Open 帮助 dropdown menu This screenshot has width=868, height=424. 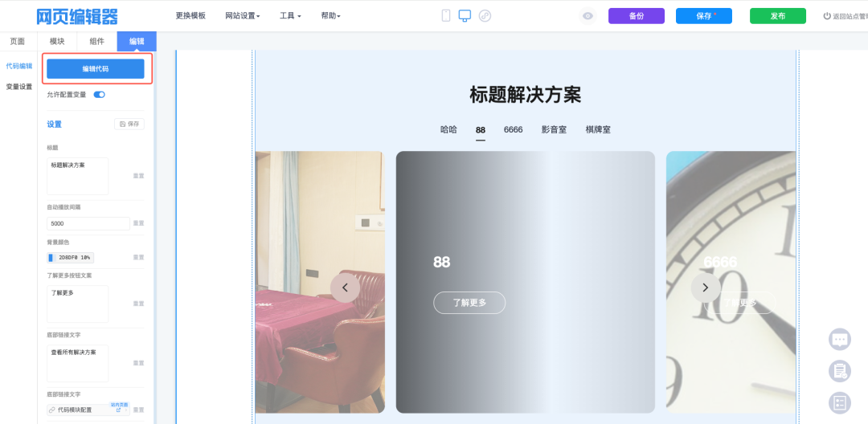click(330, 16)
